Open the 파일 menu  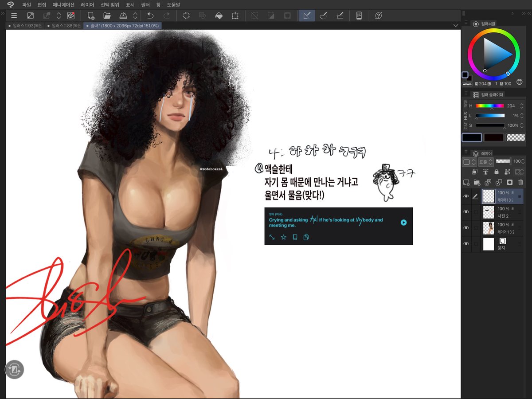(27, 4)
